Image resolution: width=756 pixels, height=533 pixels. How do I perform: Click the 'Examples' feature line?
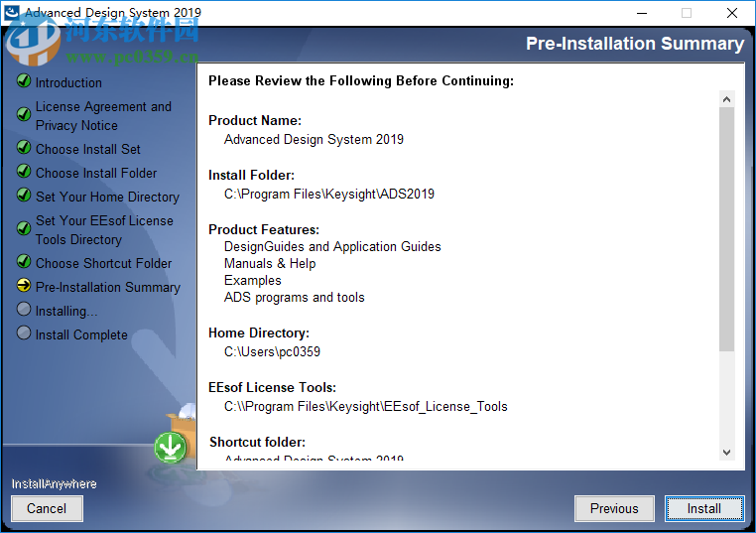coord(252,280)
